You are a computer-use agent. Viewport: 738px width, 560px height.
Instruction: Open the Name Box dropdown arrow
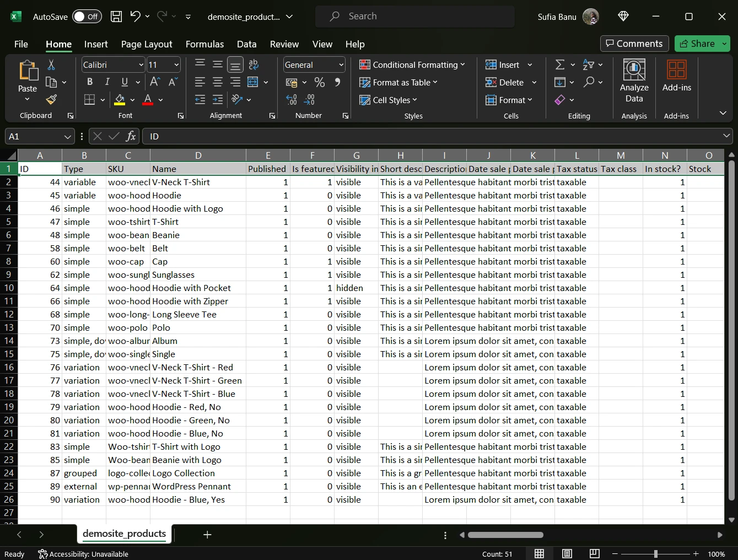67,136
